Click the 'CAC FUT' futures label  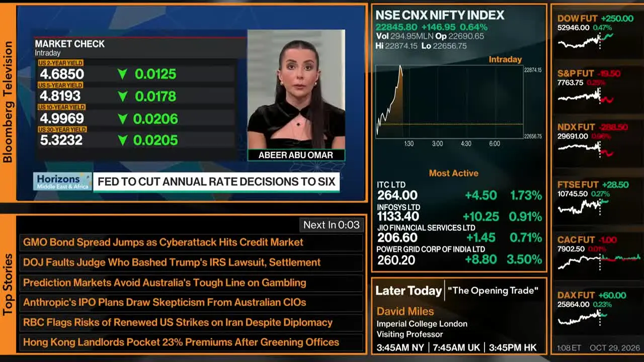(x=576, y=240)
